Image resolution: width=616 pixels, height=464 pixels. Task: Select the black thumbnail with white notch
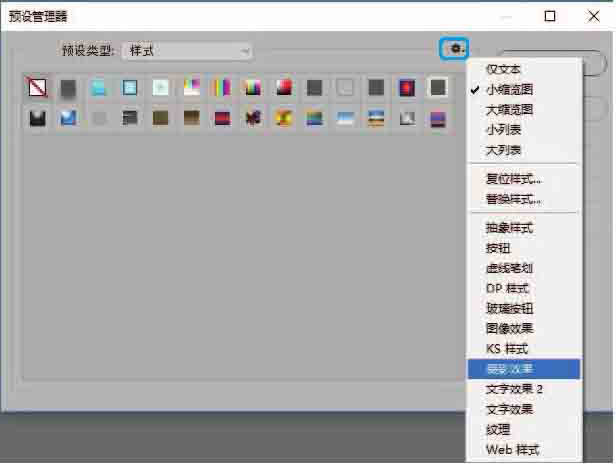(38, 118)
